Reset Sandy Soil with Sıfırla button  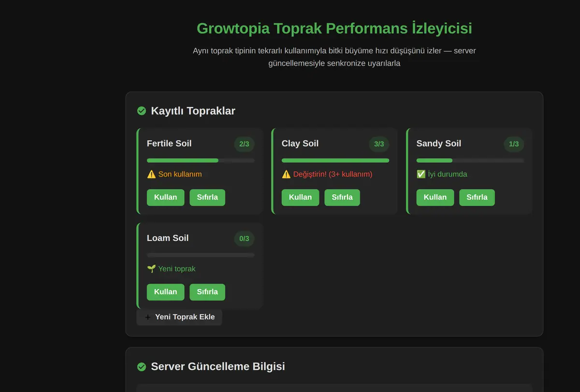coord(477,197)
